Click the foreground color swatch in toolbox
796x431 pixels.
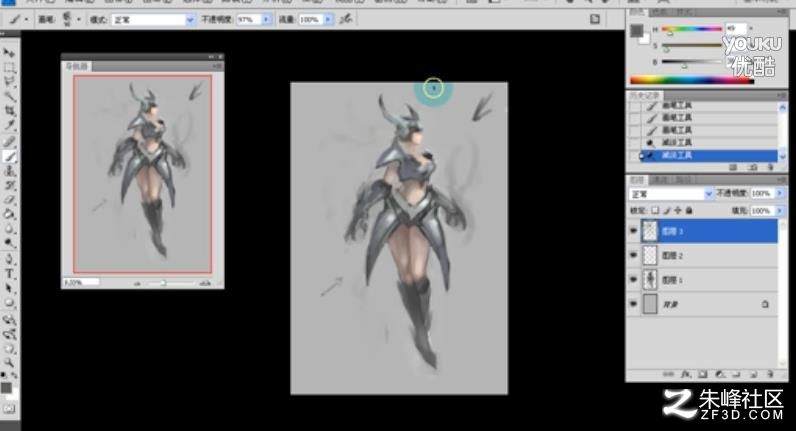click(6, 388)
